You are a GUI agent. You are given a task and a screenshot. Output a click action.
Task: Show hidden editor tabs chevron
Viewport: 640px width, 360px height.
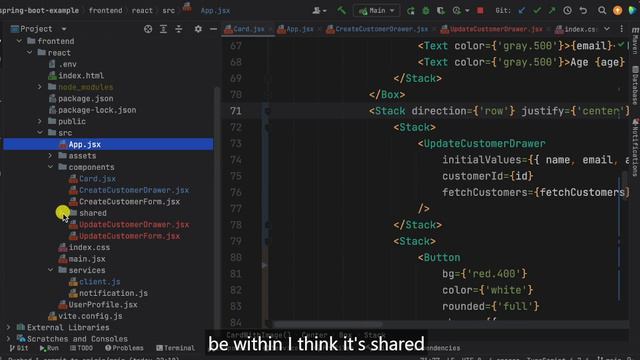(607, 29)
